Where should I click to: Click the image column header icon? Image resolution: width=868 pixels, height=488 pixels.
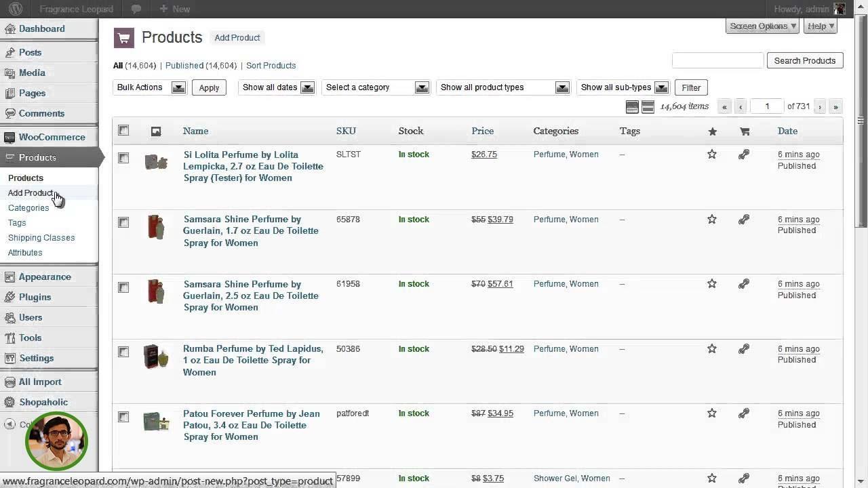(156, 130)
